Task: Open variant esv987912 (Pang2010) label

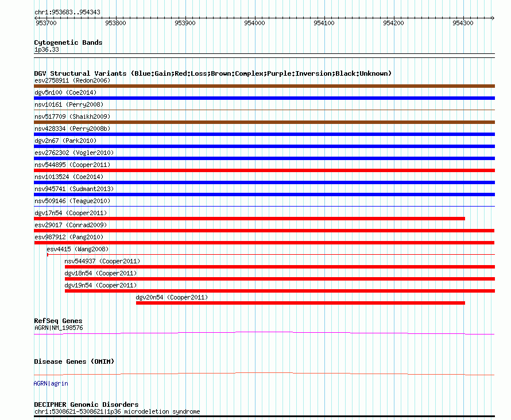Action: [x=69, y=237]
